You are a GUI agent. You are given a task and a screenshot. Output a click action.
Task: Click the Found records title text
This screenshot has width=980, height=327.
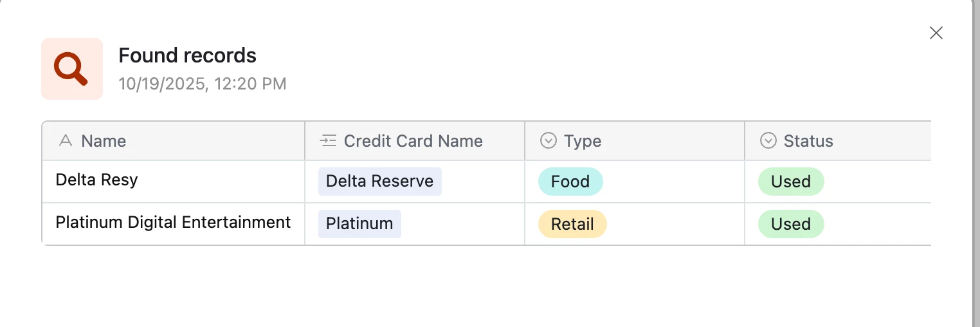pyautogui.click(x=187, y=56)
